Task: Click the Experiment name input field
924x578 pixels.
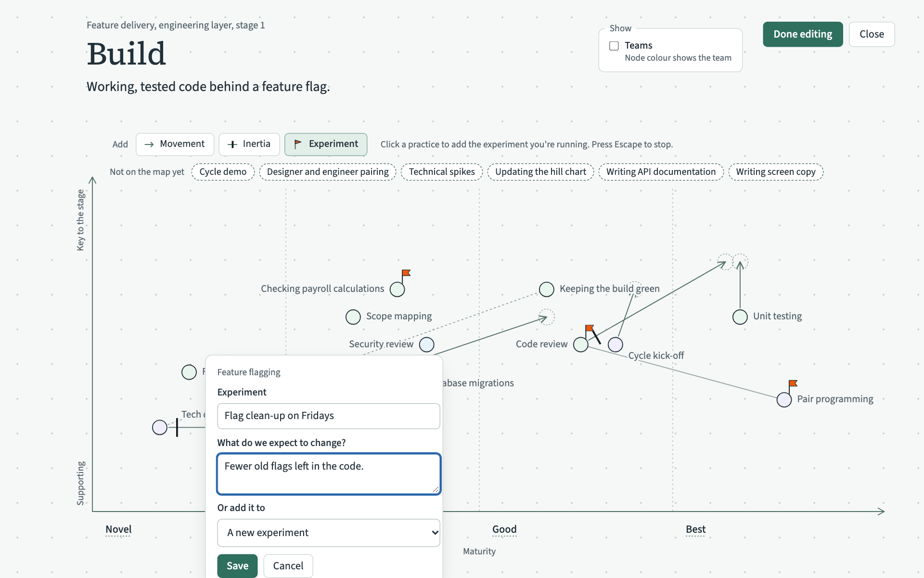Action: tap(329, 416)
